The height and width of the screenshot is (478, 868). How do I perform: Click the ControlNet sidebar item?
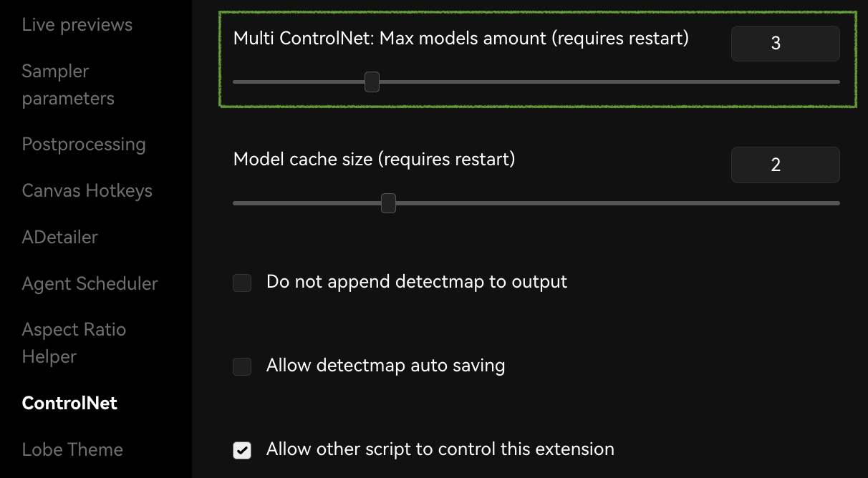pyautogui.click(x=69, y=403)
